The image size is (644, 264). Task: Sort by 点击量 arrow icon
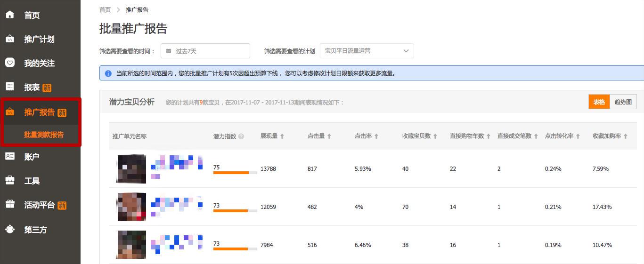(x=329, y=136)
